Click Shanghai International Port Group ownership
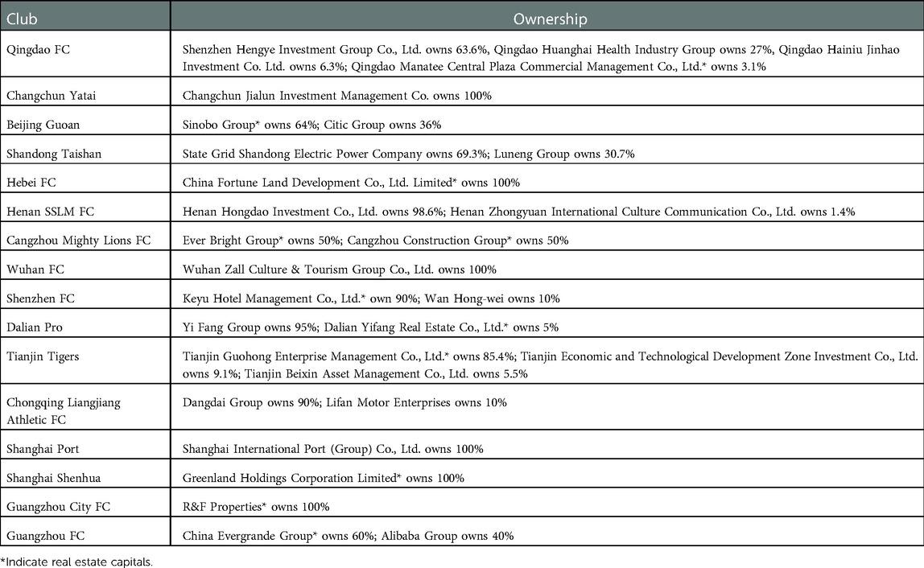This screenshot has width=924, height=568. 332,448
